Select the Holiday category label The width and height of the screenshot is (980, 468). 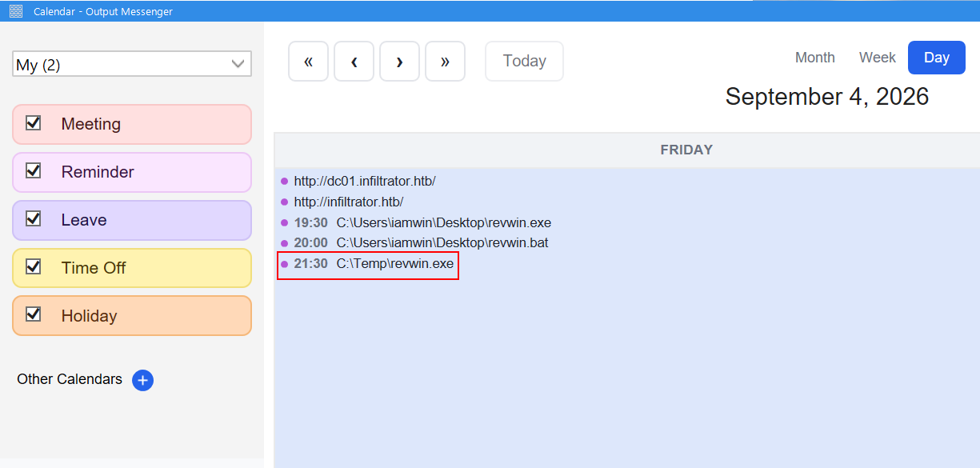click(x=89, y=316)
